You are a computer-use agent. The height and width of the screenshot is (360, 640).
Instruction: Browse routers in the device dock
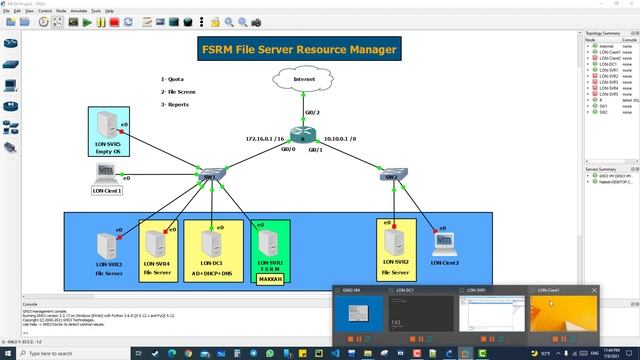11,43
